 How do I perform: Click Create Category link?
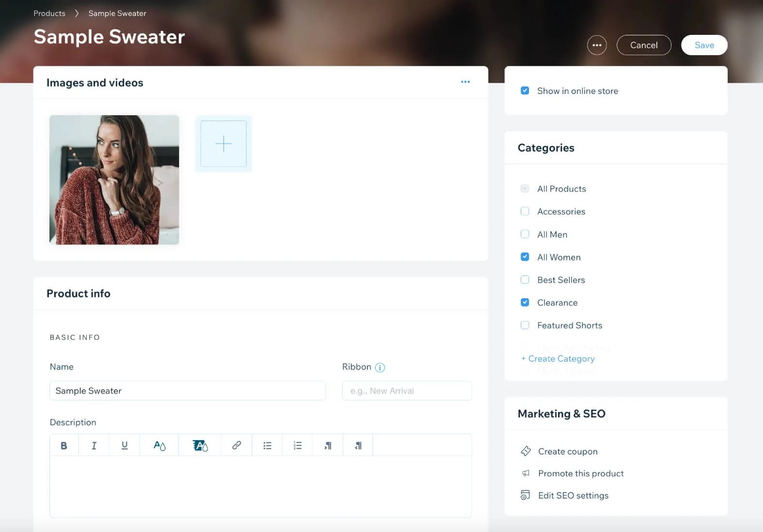click(558, 359)
